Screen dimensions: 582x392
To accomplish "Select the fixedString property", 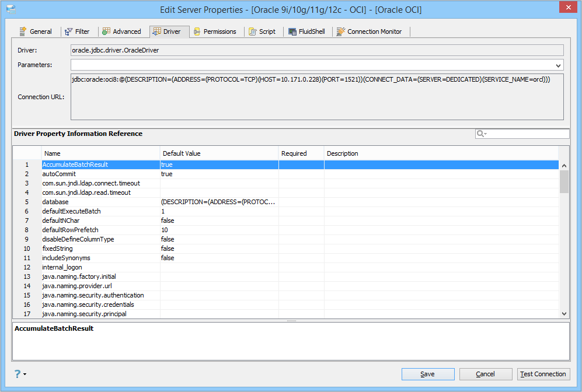I will (286, 249).
